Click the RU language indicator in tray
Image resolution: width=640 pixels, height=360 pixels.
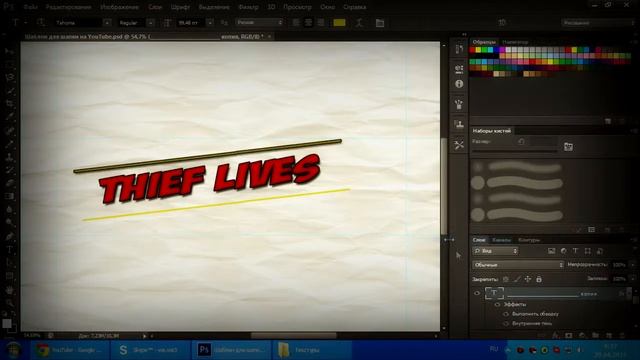(494, 349)
